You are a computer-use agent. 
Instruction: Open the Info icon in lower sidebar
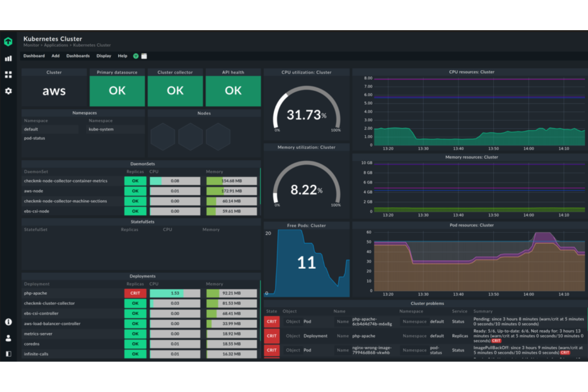[8, 322]
